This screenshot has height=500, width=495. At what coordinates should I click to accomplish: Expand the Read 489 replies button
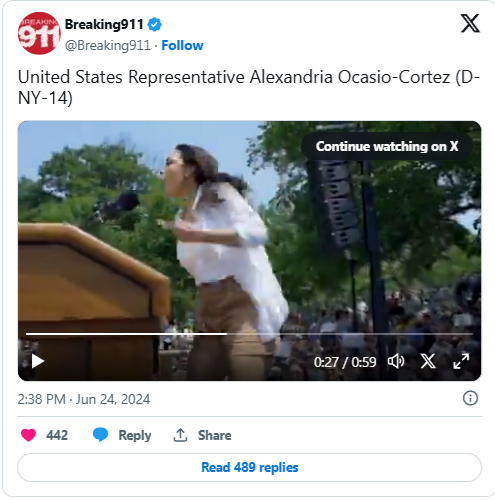pos(249,467)
